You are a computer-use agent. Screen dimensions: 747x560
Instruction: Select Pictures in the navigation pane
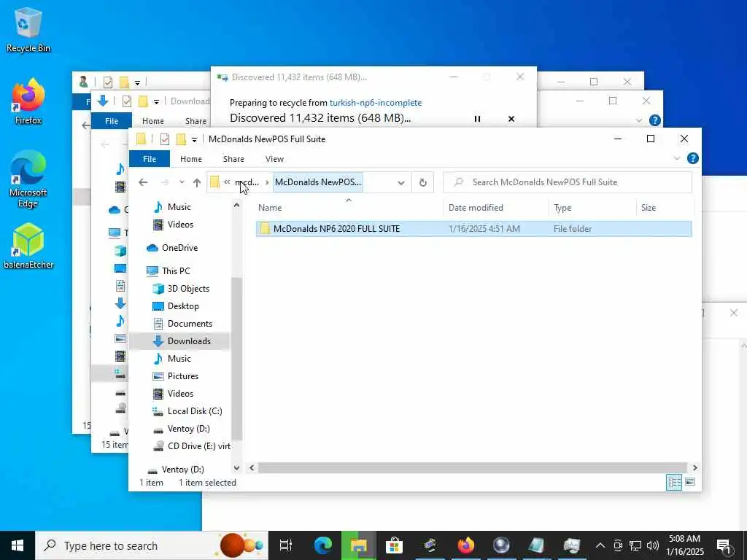[182, 376]
